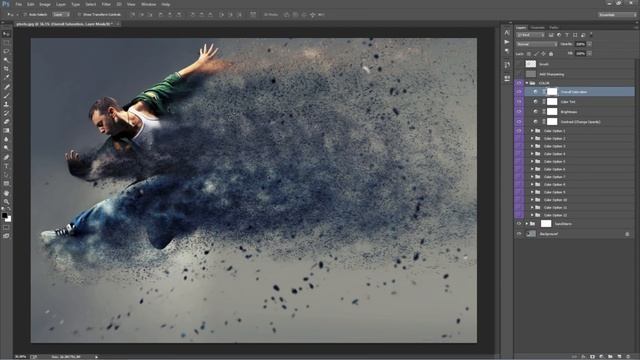The image size is (640, 360).
Task: Select the Overall Saturation layer mask thumbnail
Action: point(552,92)
